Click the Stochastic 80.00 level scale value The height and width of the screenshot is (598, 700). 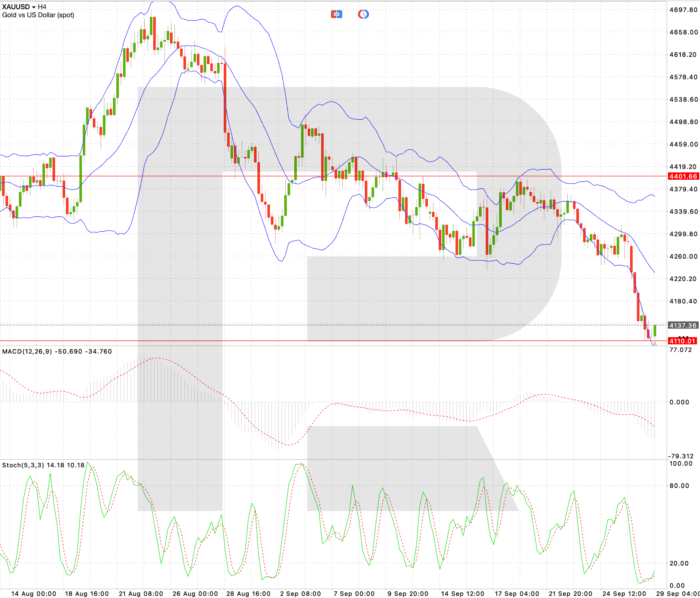tap(679, 486)
